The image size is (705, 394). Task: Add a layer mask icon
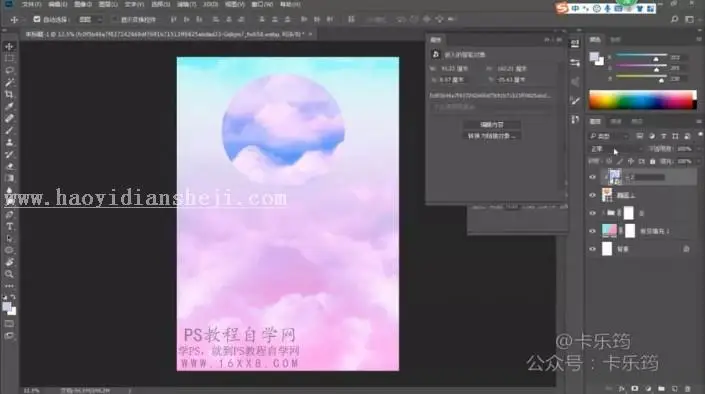tap(635, 389)
